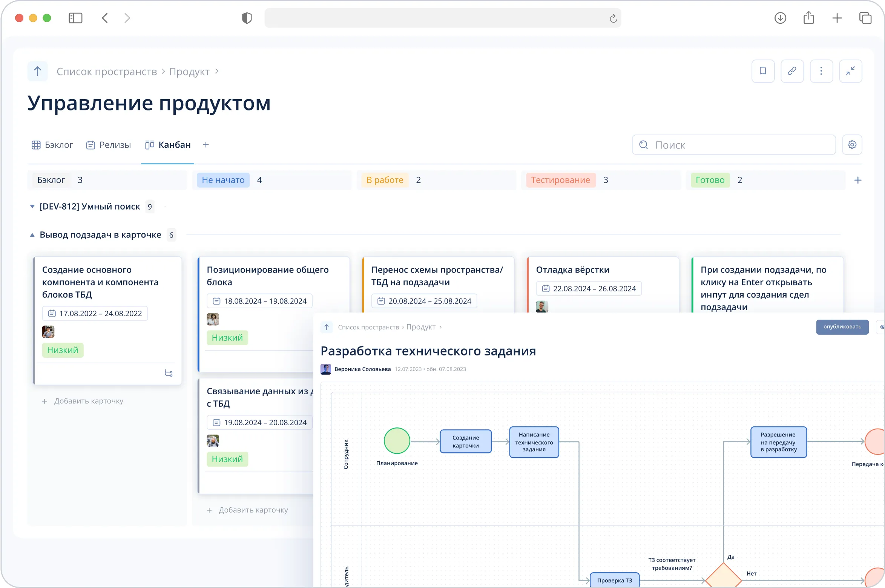Click assignee avatar on Создание основного компонента card
Viewport: 885px width, 588px height.
(48, 332)
